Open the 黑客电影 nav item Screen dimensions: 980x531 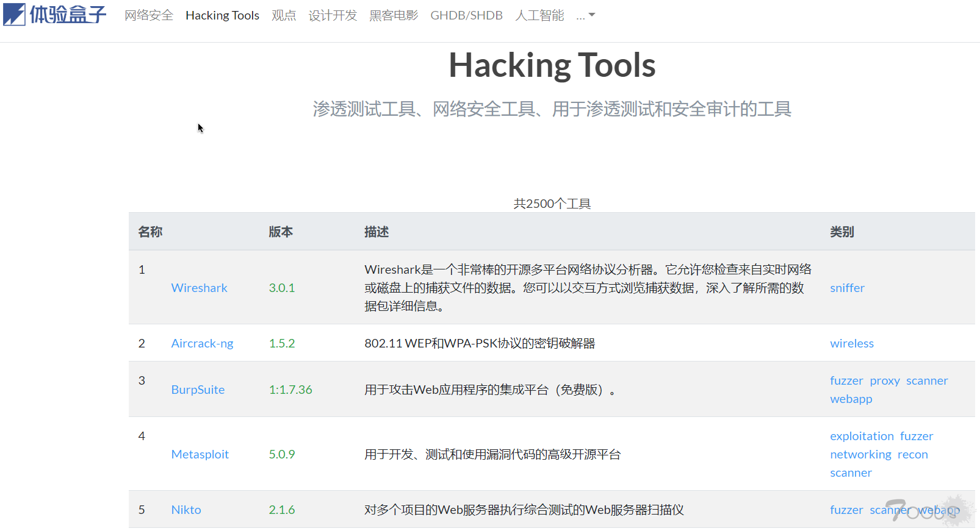394,15
